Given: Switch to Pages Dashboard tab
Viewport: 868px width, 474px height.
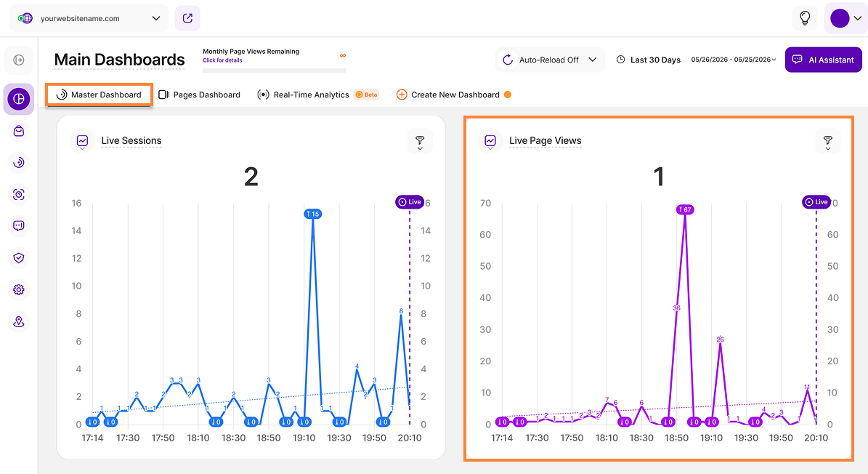Looking at the screenshot, I should click(199, 95).
